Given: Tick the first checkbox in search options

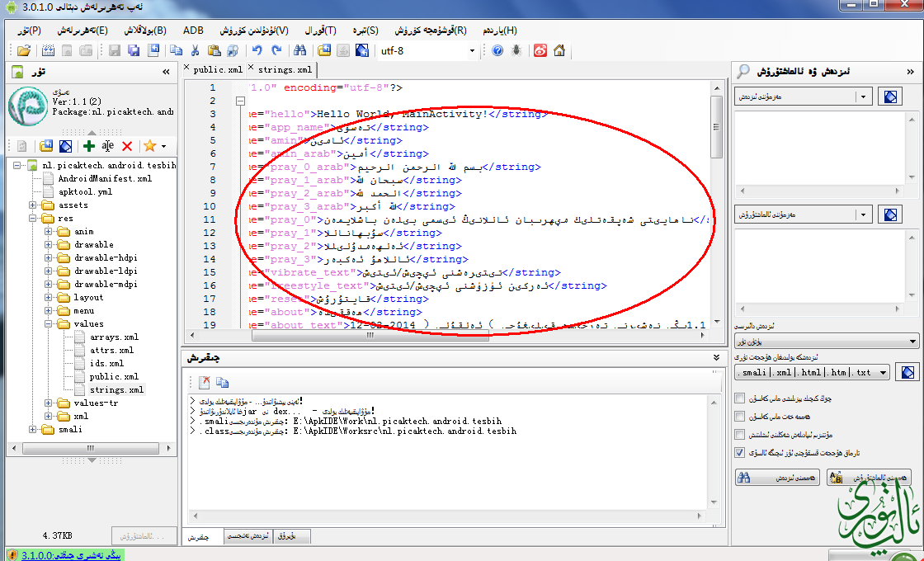Looking at the screenshot, I should point(739,398).
